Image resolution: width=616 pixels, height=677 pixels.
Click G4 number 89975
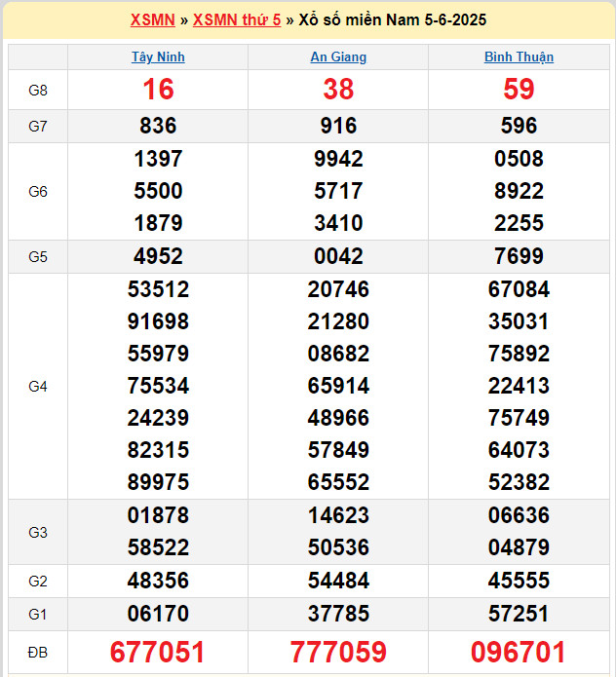(x=158, y=482)
